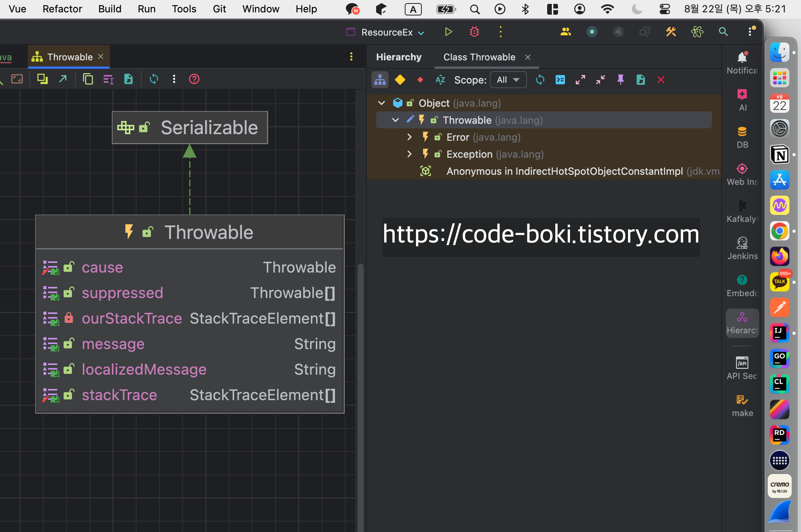Open the Scope All dropdown
Viewport: 801px width, 532px height.
(x=508, y=80)
